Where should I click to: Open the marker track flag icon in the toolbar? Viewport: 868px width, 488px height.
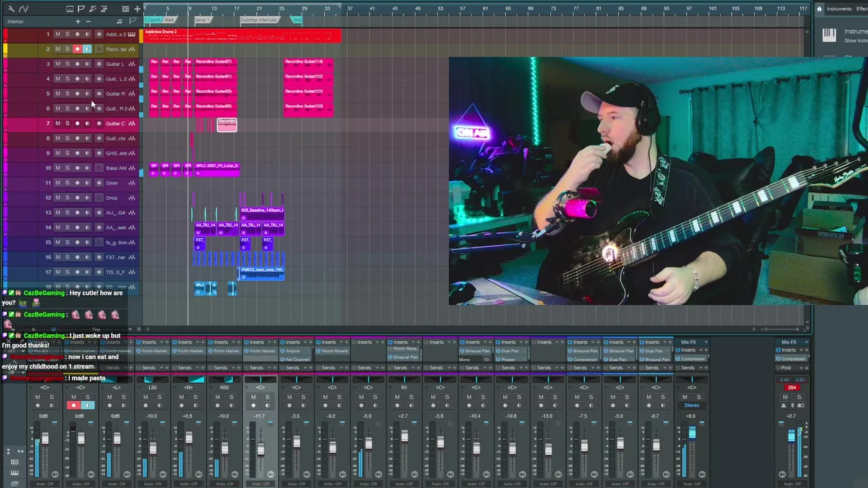pos(81,9)
